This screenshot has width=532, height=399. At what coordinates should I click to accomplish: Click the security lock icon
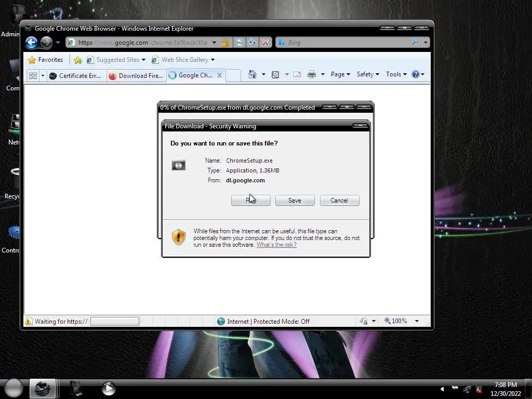[x=224, y=43]
